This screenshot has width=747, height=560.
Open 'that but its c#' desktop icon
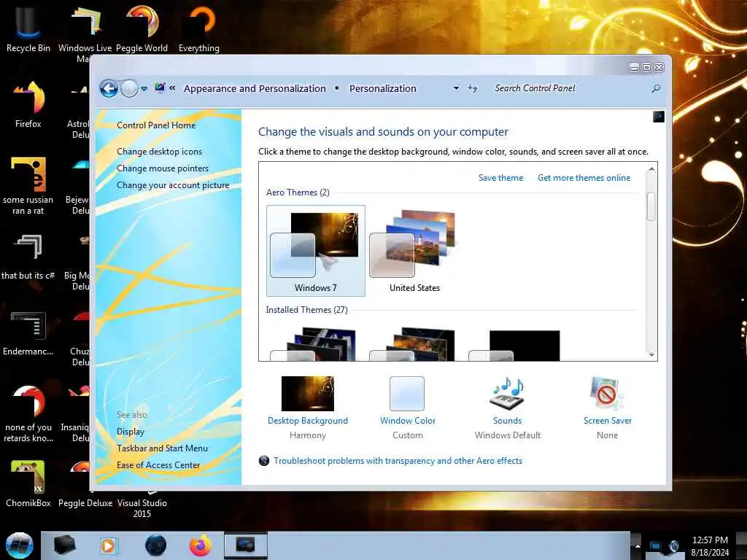coord(28,257)
